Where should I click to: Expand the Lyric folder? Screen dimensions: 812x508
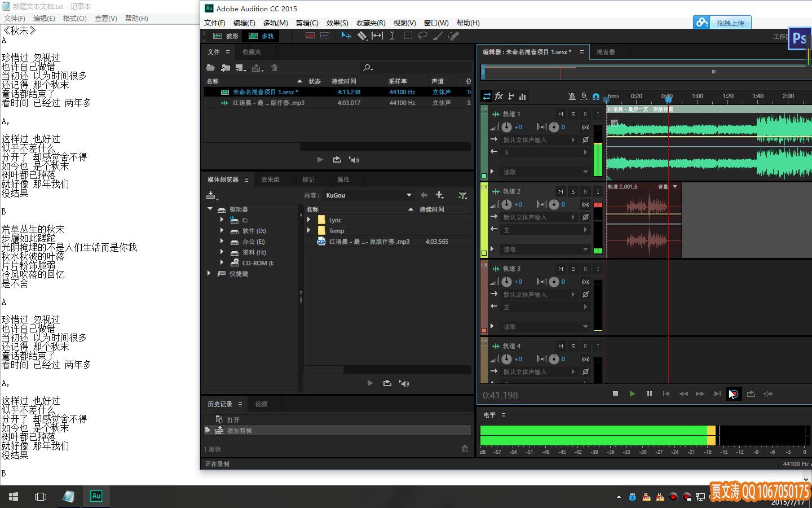[308, 220]
